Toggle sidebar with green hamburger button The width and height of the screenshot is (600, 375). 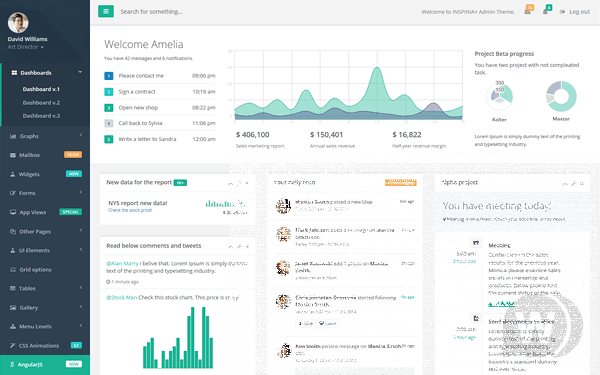point(106,11)
